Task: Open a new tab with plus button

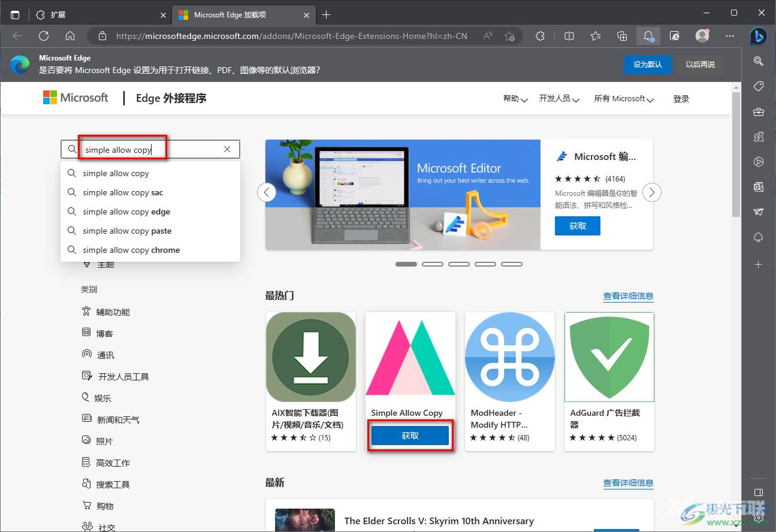Action: point(326,15)
